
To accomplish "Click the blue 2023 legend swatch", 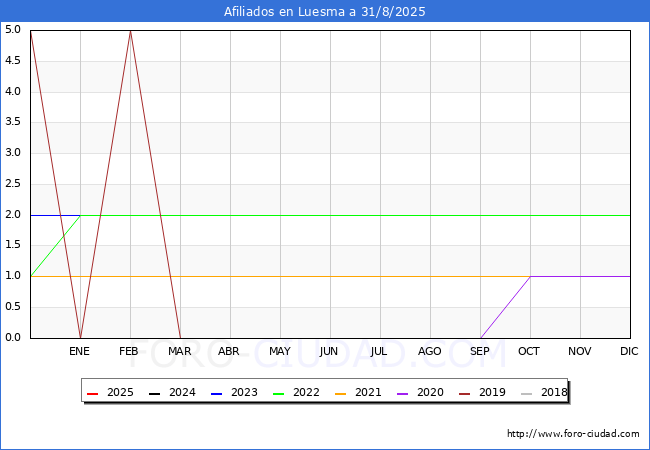I will pyautogui.click(x=216, y=393).
